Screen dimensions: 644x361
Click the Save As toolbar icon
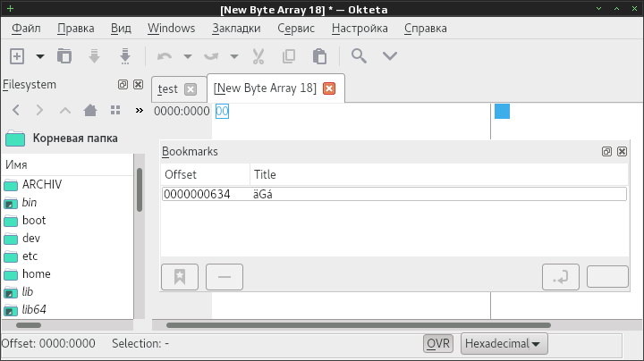[125, 56]
